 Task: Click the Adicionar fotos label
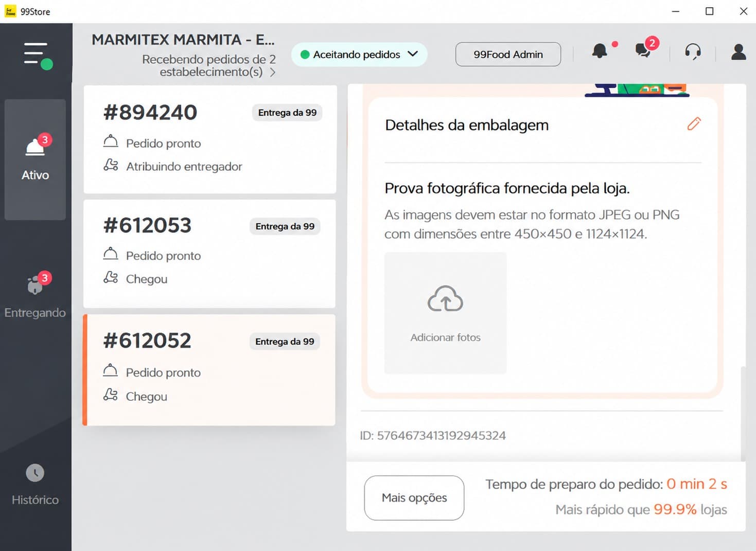point(445,337)
